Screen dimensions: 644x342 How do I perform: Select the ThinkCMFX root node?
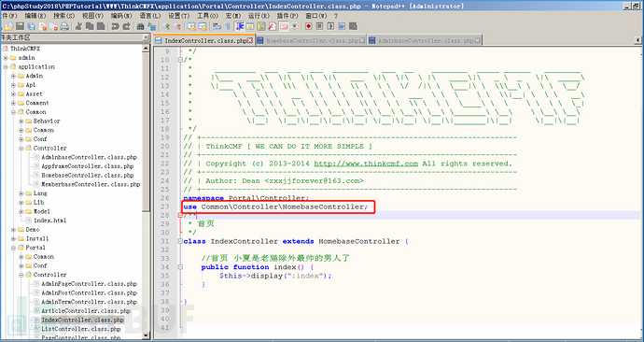click(25, 49)
